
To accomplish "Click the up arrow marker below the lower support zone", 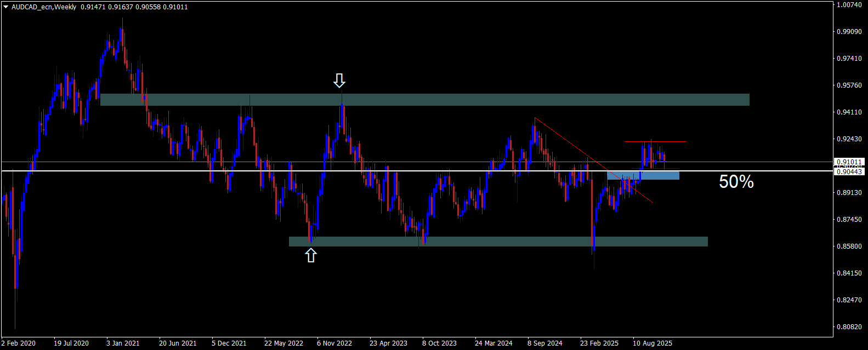I will coord(311,255).
